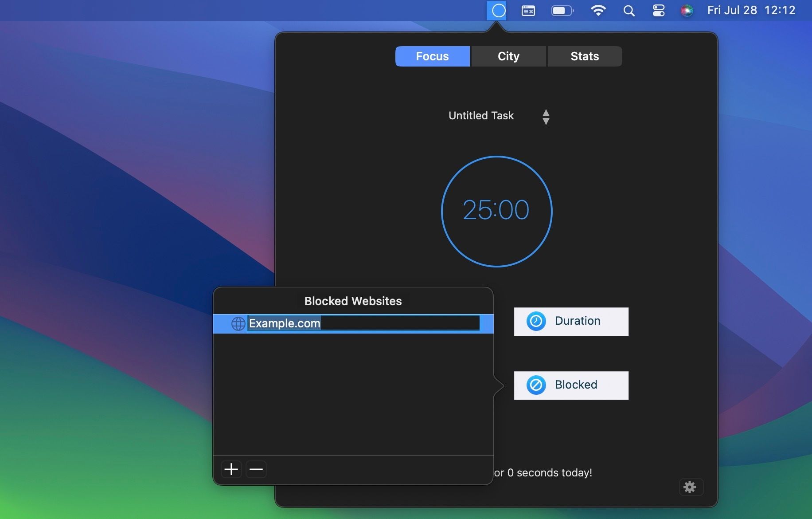Click the globe icon next to Example.com

tap(238, 324)
